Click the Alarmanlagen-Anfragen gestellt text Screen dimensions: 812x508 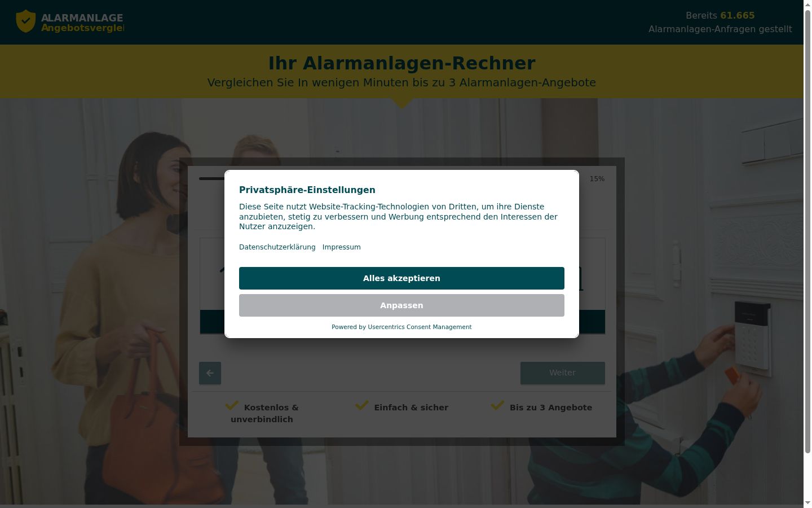tap(720, 29)
